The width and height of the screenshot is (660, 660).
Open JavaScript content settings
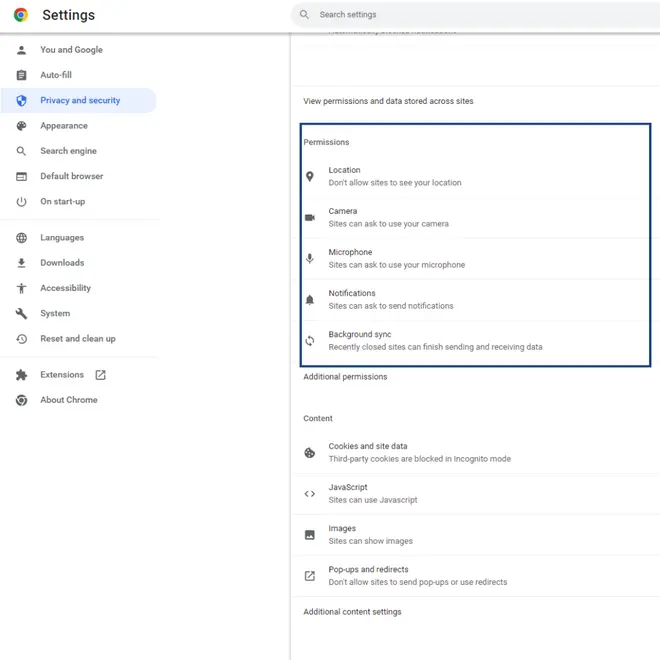(x=476, y=494)
